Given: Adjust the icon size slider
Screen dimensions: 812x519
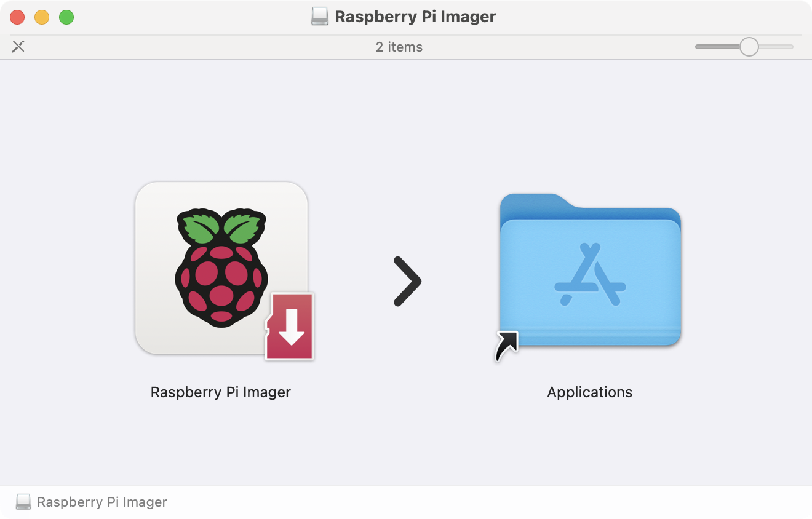Looking at the screenshot, I should coord(749,46).
